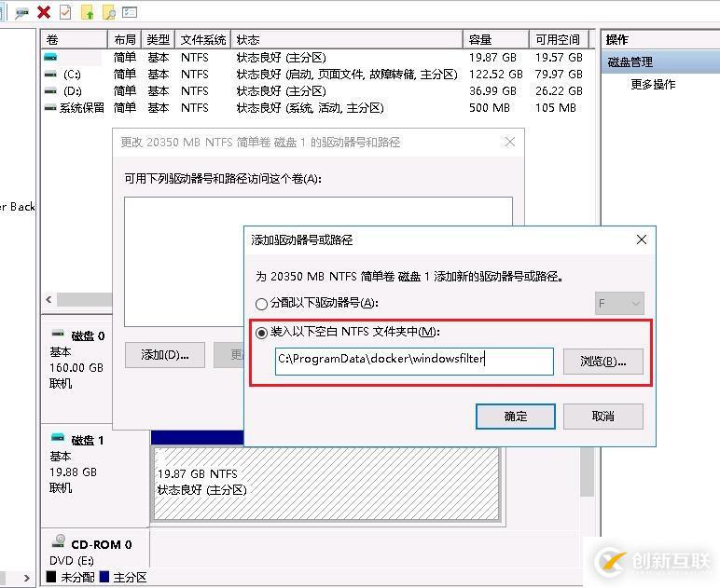This screenshot has height=588, width=720.
Task: Click 36.99 GB capacity cell
Action: pyautogui.click(x=492, y=90)
